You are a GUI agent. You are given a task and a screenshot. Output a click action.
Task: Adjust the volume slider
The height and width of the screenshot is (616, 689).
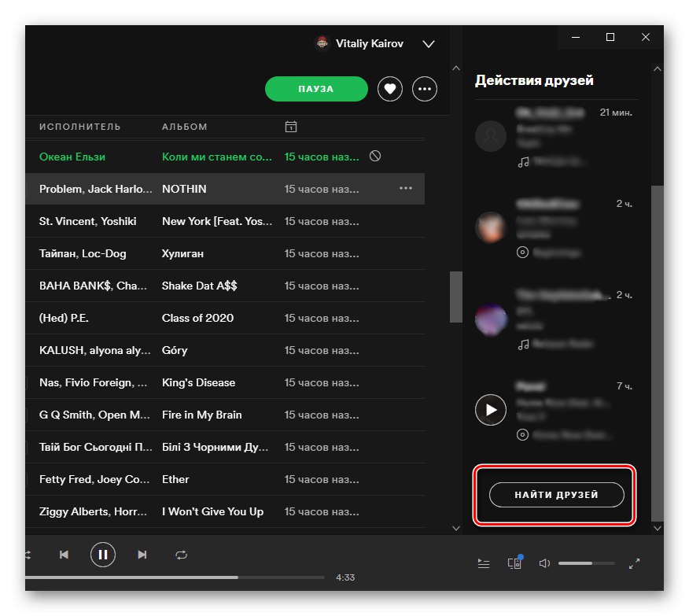[586, 563]
